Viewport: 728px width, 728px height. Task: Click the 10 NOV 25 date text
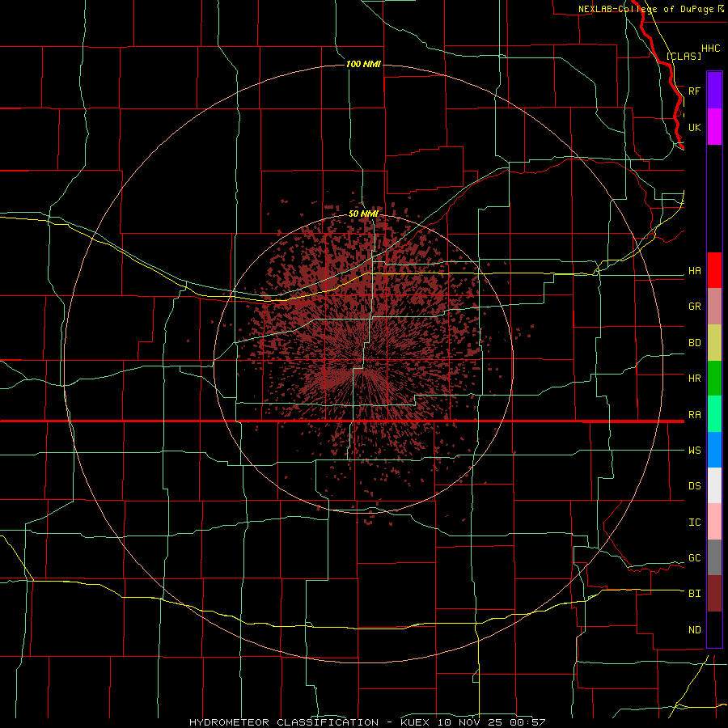click(x=470, y=722)
